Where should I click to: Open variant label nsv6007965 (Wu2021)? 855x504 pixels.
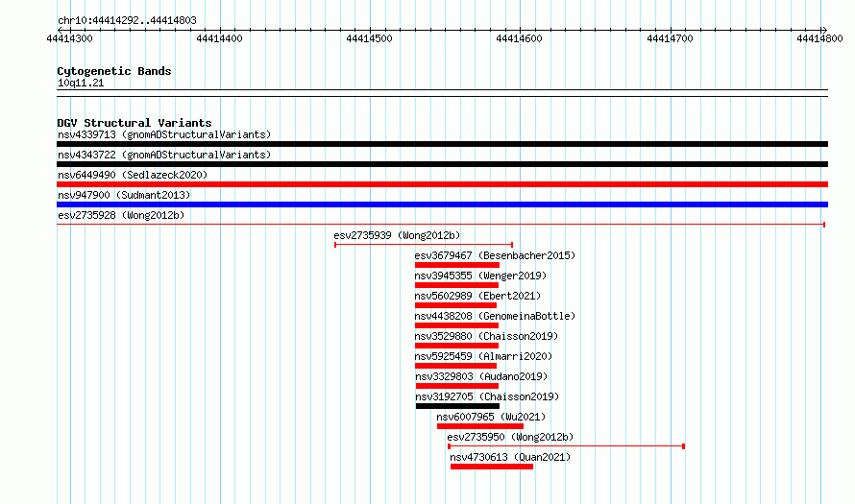pos(491,417)
